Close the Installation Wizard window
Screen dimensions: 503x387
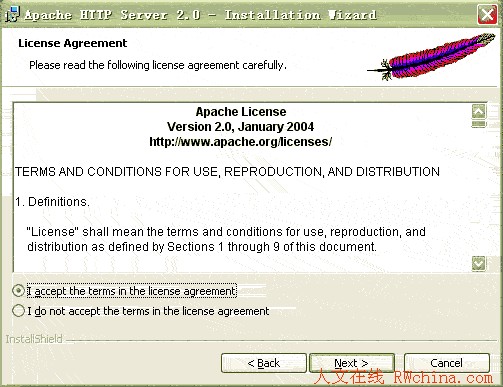(x=487, y=14)
